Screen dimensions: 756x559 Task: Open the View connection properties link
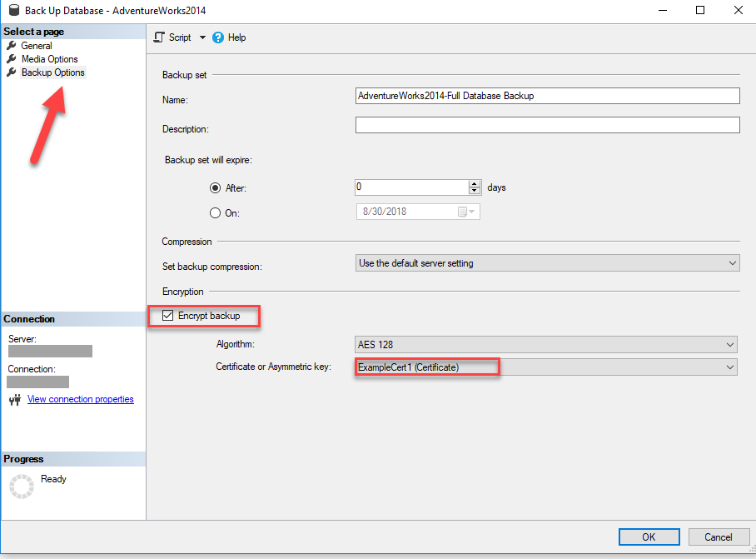coord(81,399)
